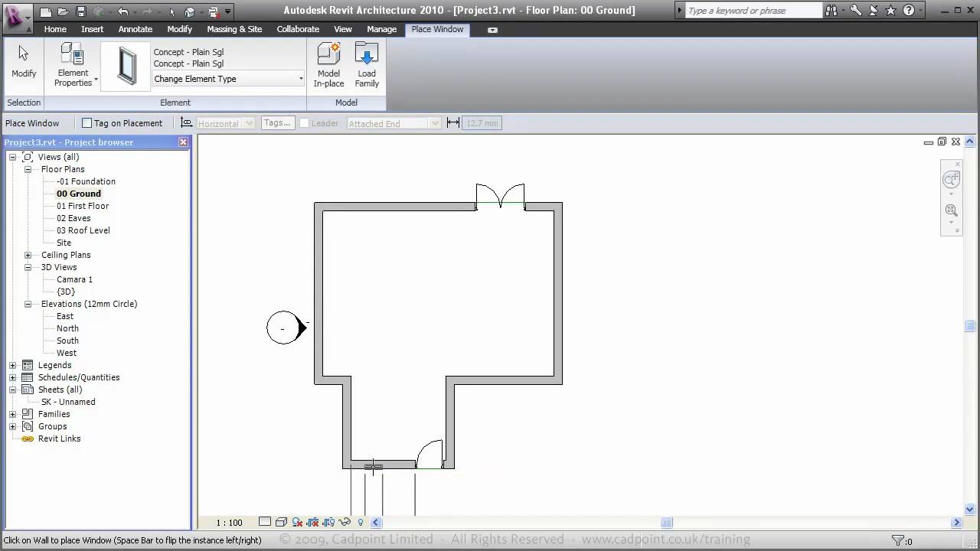Switch to the Collaborate ribbon tab

point(298,29)
